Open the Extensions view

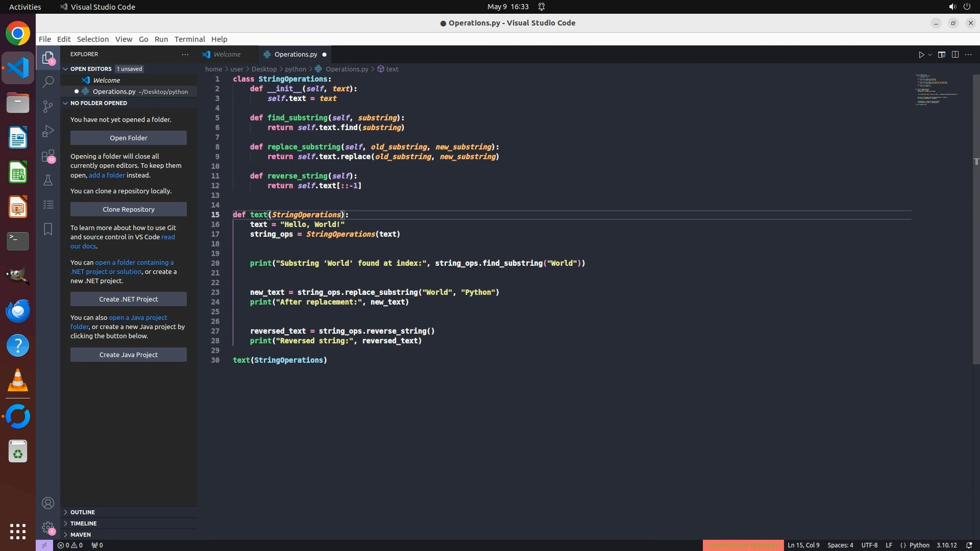point(48,156)
